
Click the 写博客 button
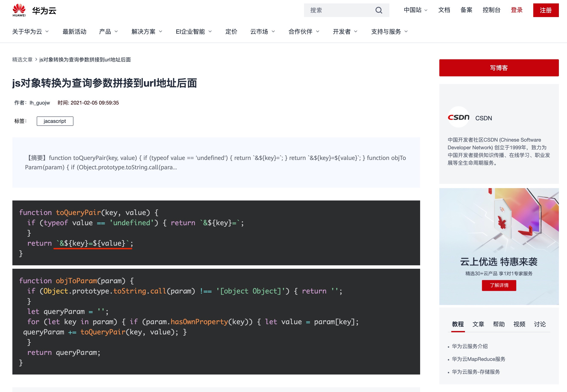(x=499, y=68)
